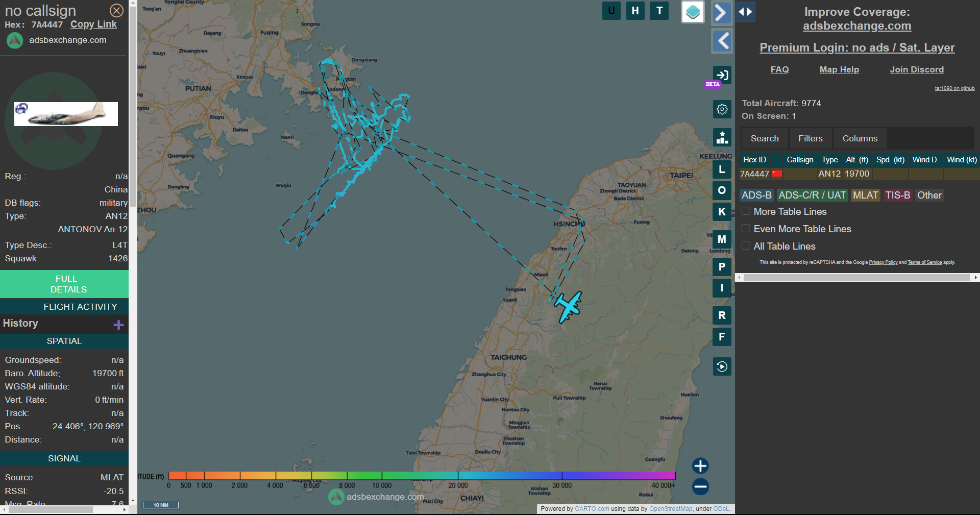The height and width of the screenshot is (515, 980).
Task: Open FULL DETAILS for the aircraft
Action: pyautogui.click(x=64, y=284)
